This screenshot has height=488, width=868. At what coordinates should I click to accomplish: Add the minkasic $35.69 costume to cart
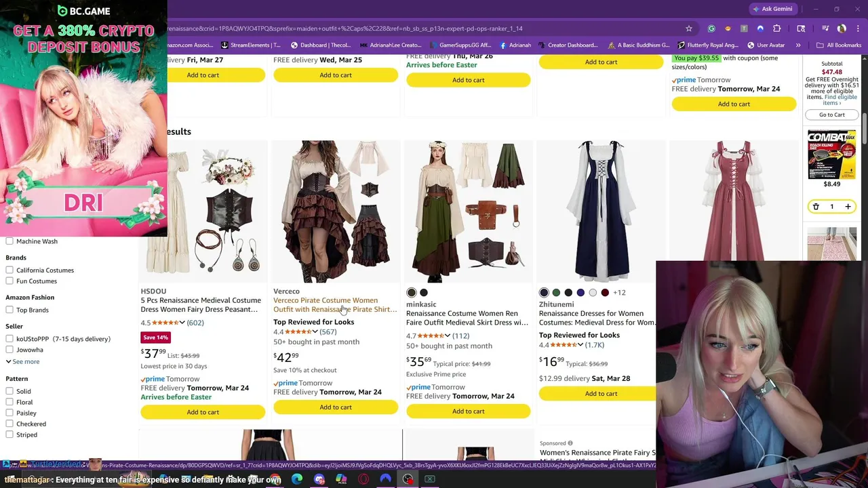click(469, 411)
